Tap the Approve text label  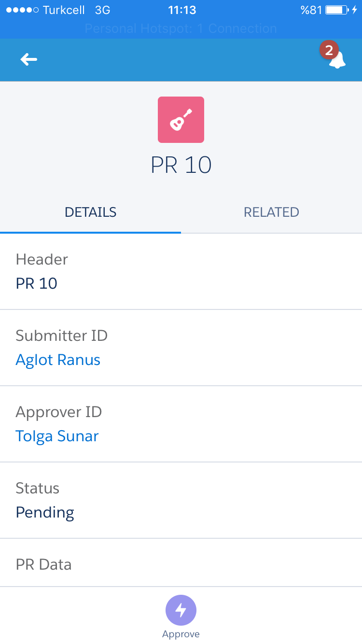click(x=181, y=634)
